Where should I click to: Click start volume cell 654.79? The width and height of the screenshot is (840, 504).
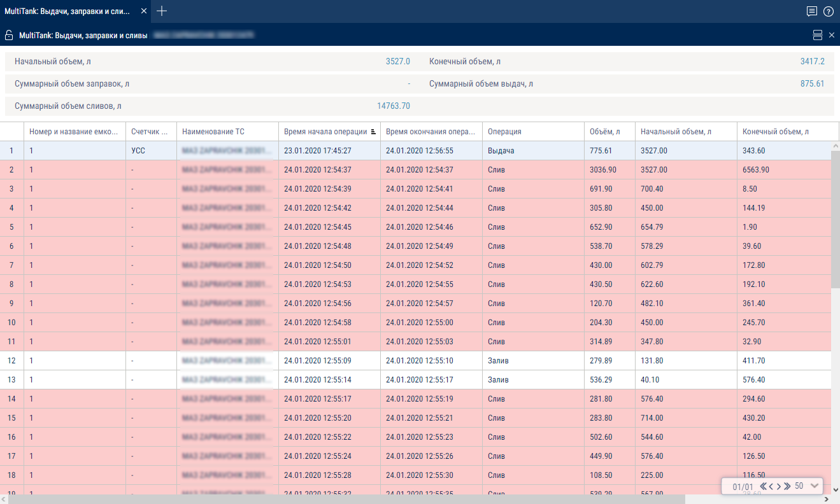[686, 227]
